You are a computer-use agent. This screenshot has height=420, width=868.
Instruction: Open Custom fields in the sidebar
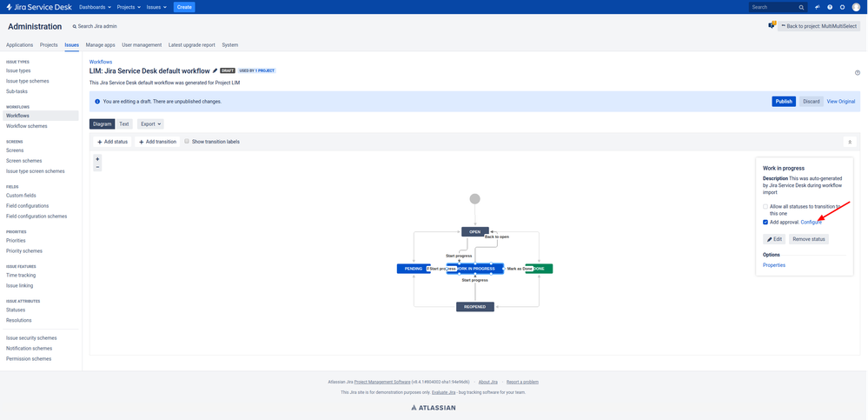[x=21, y=196]
